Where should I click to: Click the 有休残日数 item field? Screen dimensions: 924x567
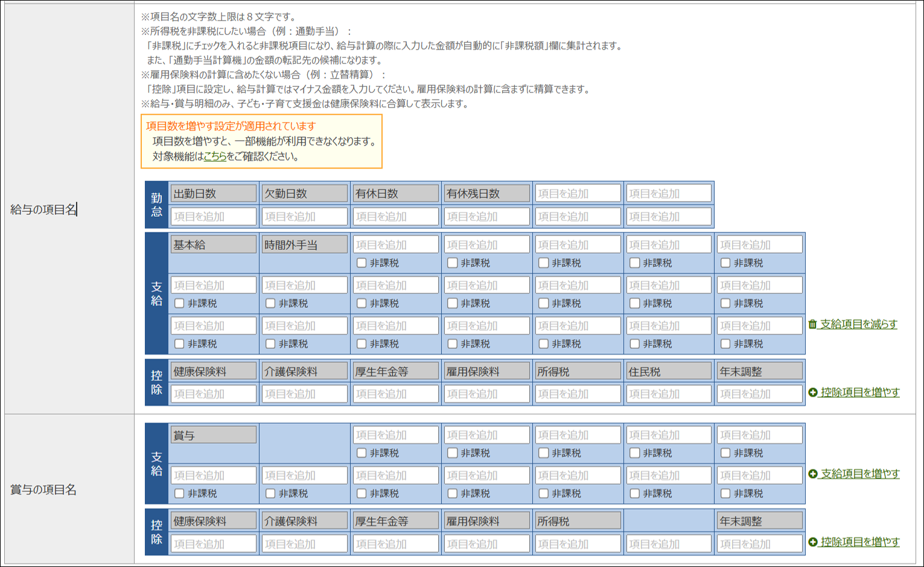tap(487, 194)
